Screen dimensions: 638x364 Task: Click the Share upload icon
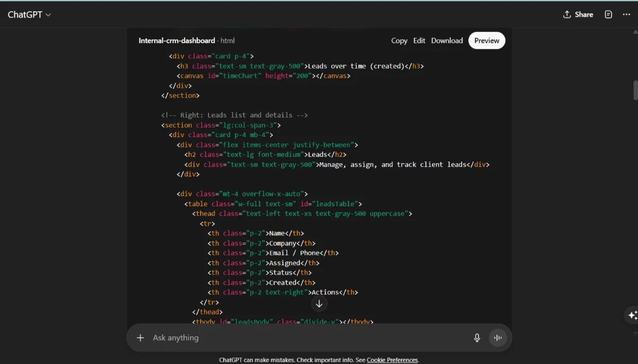567,14
